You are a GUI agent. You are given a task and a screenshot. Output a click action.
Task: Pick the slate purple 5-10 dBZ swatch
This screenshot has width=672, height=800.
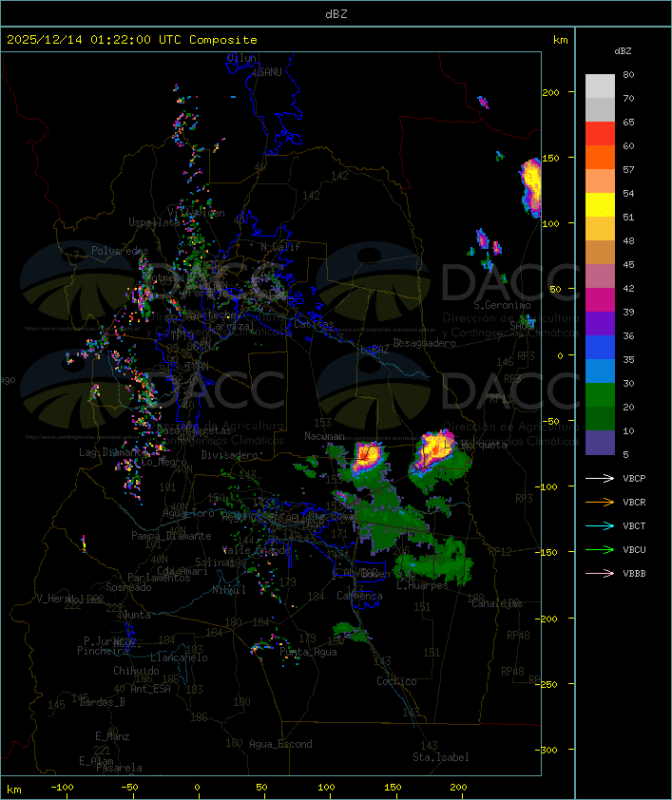pyautogui.click(x=600, y=443)
